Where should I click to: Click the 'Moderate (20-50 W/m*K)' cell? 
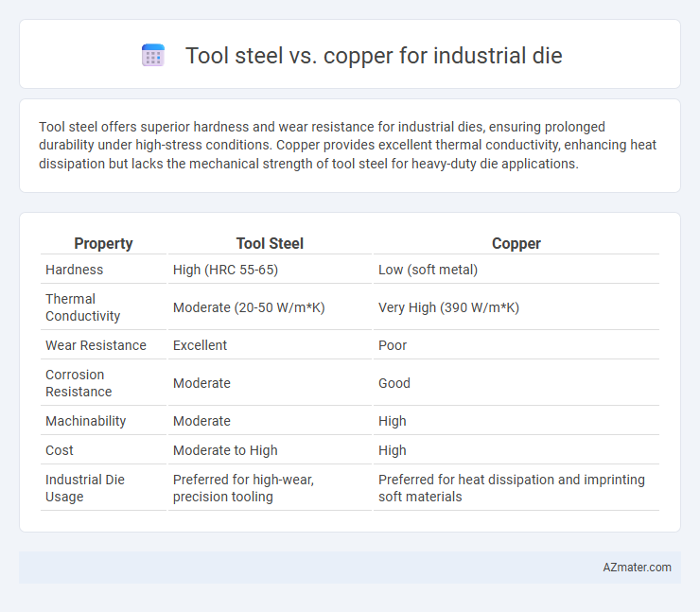(249, 307)
